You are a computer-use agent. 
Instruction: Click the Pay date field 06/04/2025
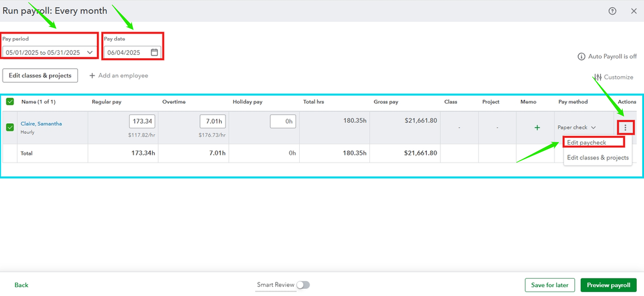(x=132, y=52)
